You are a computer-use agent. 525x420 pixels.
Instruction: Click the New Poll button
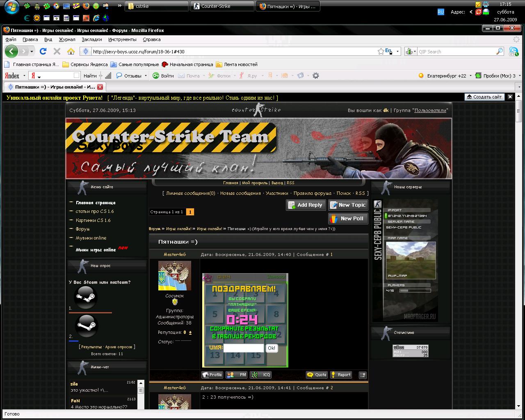coord(348,219)
